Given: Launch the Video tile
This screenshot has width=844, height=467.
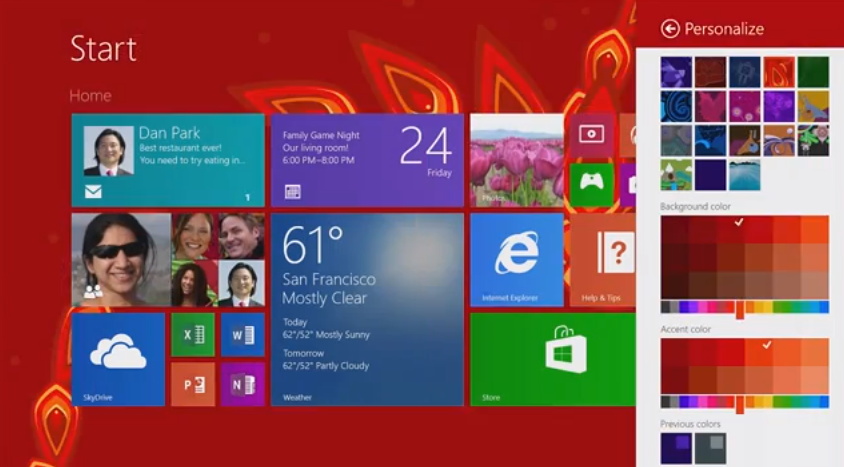Looking at the screenshot, I should tap(592, 135).
